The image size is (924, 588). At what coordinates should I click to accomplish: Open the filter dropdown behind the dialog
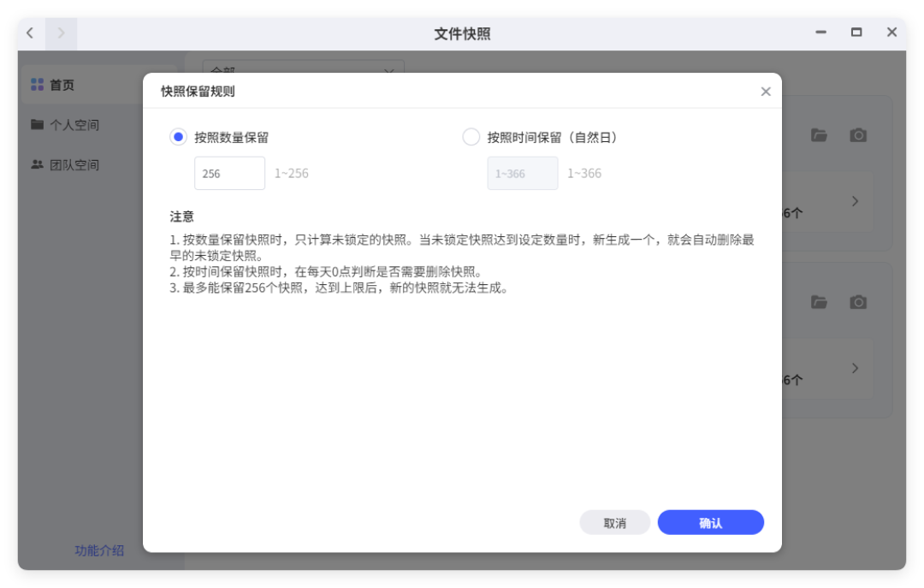tap(304, 66)
